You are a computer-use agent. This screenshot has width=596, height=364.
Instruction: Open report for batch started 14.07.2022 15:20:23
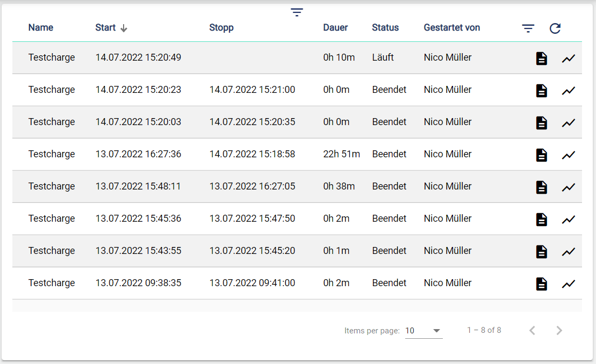click(x=542, y=91)
